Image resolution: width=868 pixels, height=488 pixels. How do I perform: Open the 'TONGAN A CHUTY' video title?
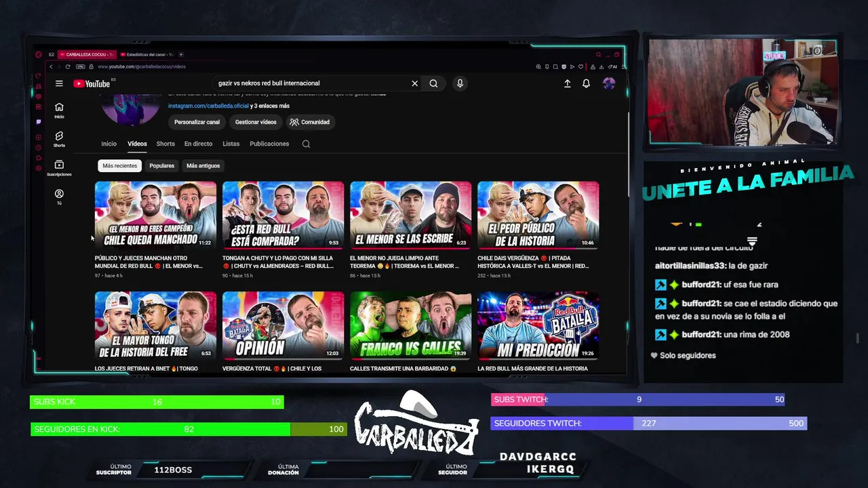pos(278,262)
